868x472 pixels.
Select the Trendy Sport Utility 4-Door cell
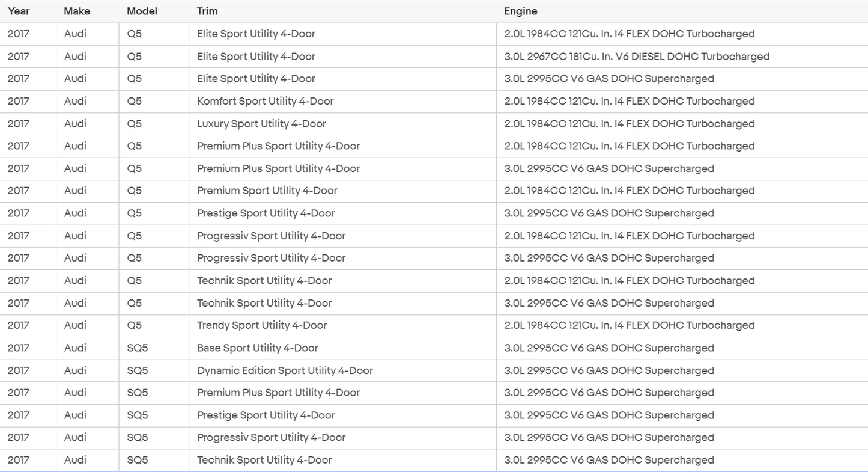[x=343, y=326]
